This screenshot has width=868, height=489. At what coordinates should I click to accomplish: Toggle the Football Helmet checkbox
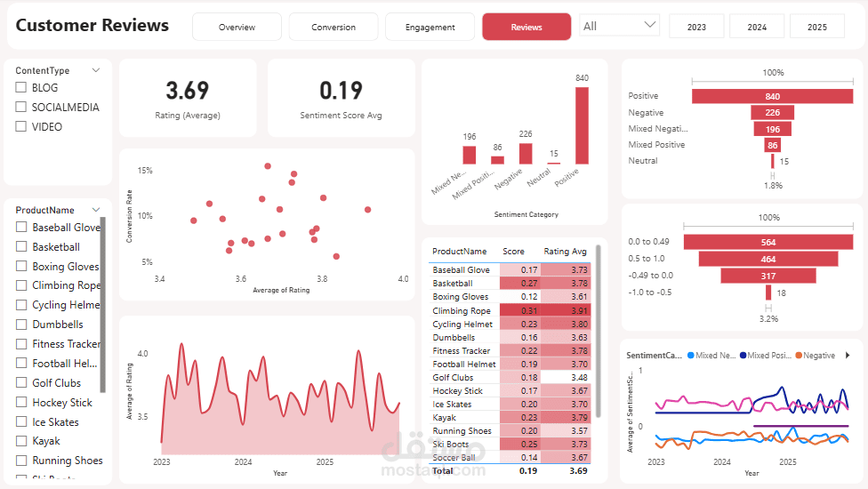pos(21,363)
